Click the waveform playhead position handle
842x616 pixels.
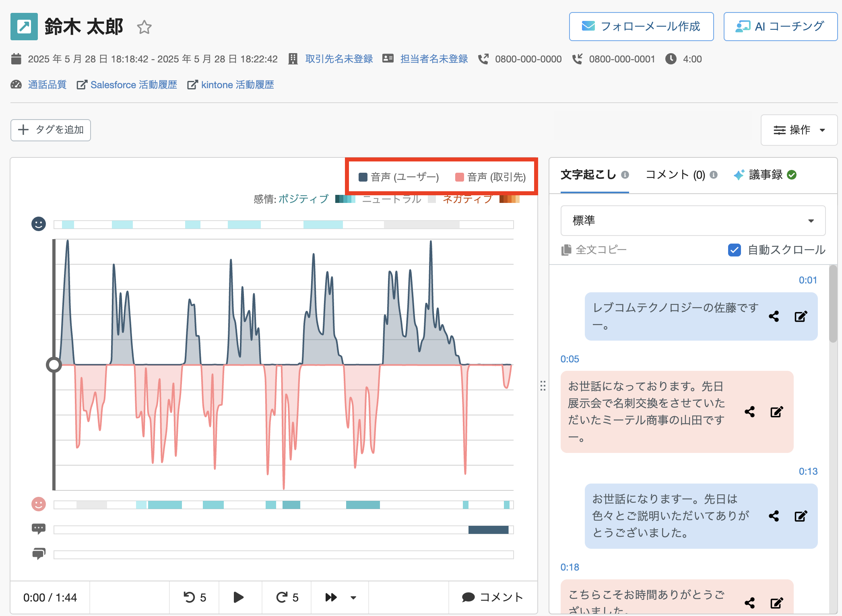pos(54,365)
